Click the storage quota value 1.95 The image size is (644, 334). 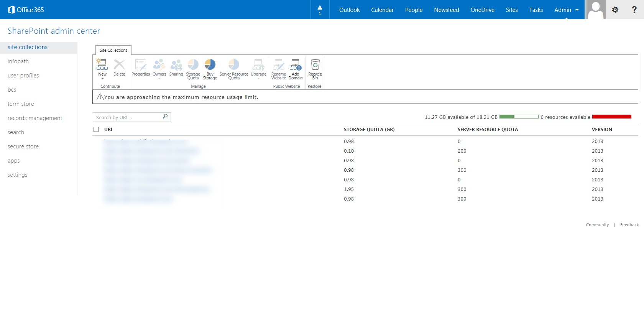(x=349, y=189)
